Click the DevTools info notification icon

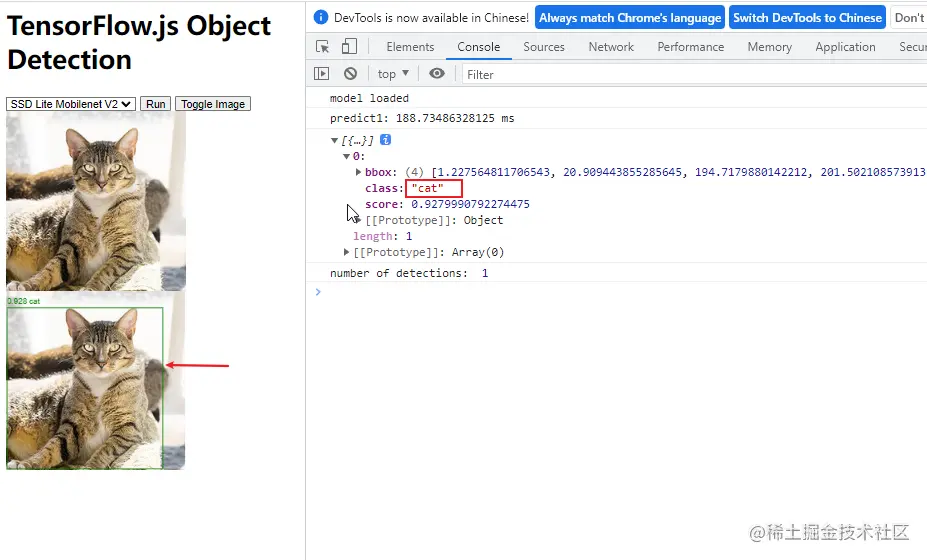click(x=321, y=17)
